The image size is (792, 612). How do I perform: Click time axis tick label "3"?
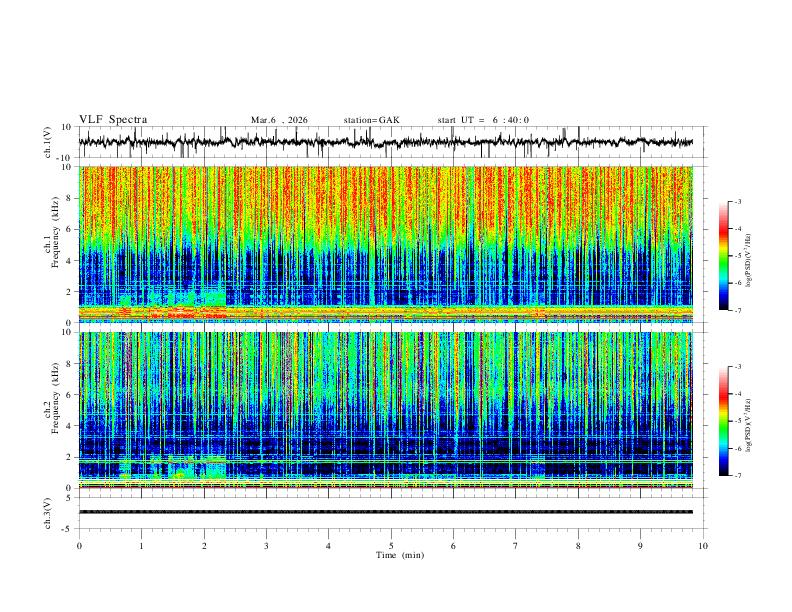click(266, 546)
